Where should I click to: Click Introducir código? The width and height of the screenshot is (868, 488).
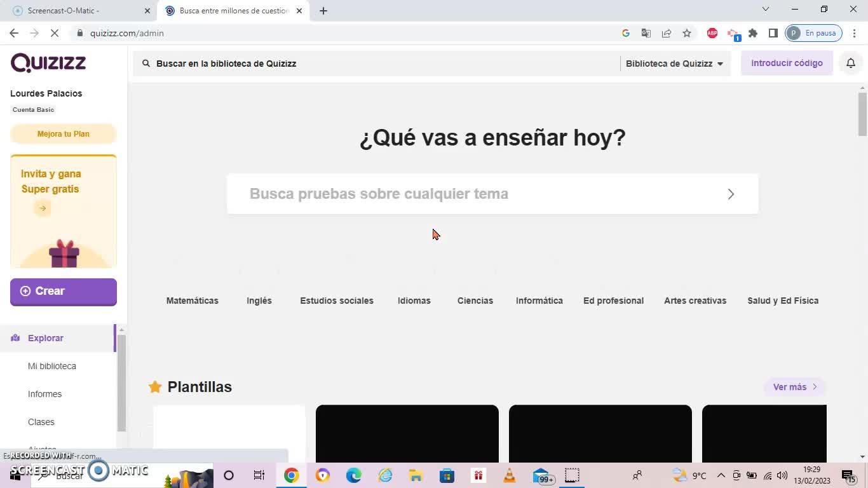pyautogui.click(x=787, y=63)
